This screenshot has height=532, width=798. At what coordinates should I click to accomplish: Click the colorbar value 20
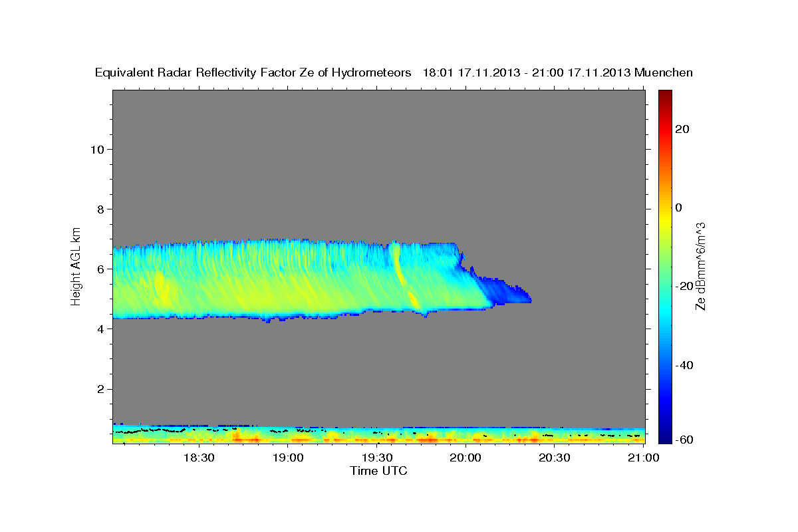(x=682, y=129)
